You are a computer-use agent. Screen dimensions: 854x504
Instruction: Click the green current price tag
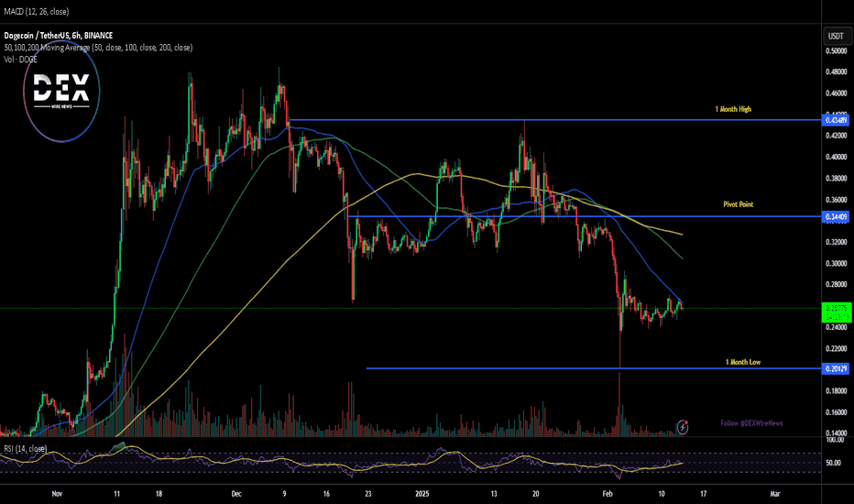pyautogui.click(x=836, y=312)
